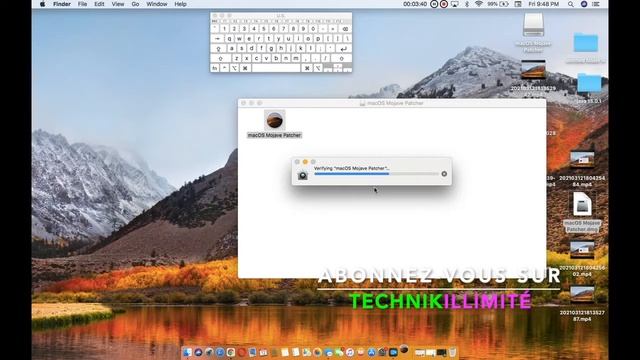Image resolution: width=640 pixels, height=360 pixels.
Task: Open the Edit menu
Action: point(99,4)
